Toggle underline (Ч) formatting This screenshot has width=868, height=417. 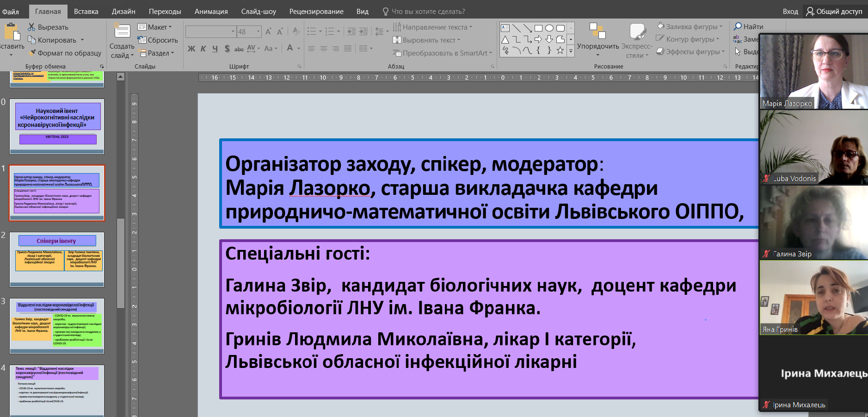click(x=215, y=49)
